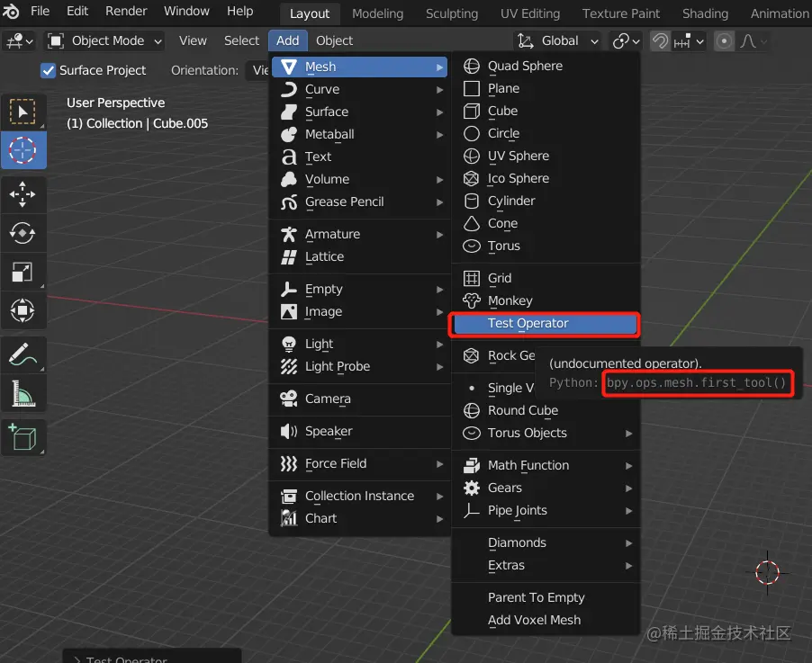812x663 pixels.
Task: Add a Torus mesh
Action: (546, 246)
